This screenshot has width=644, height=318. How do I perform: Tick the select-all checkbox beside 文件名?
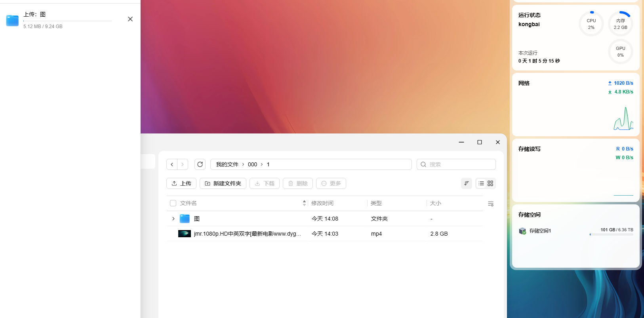[x=173, y=203]
